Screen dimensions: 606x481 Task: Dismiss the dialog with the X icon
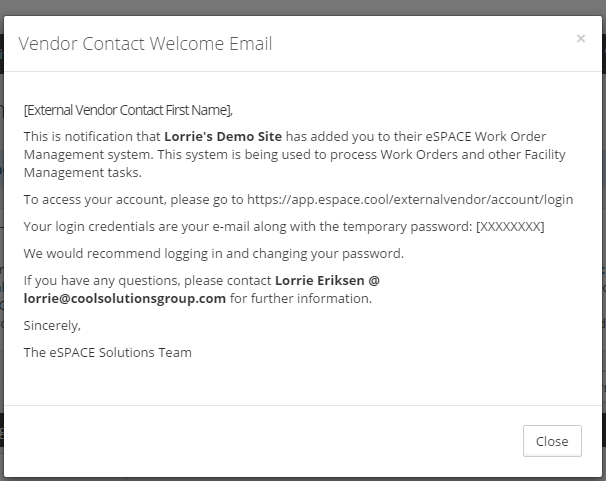pyautogui.click(x=581, y=39)
